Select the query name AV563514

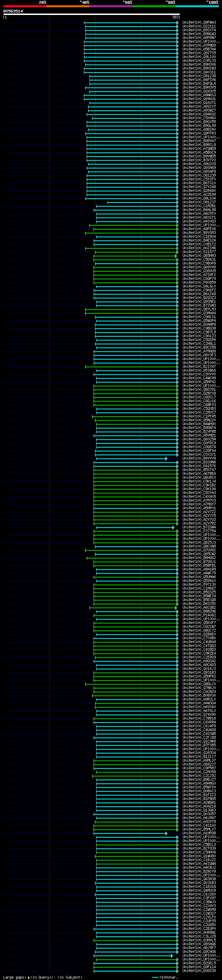pos(13,11)
